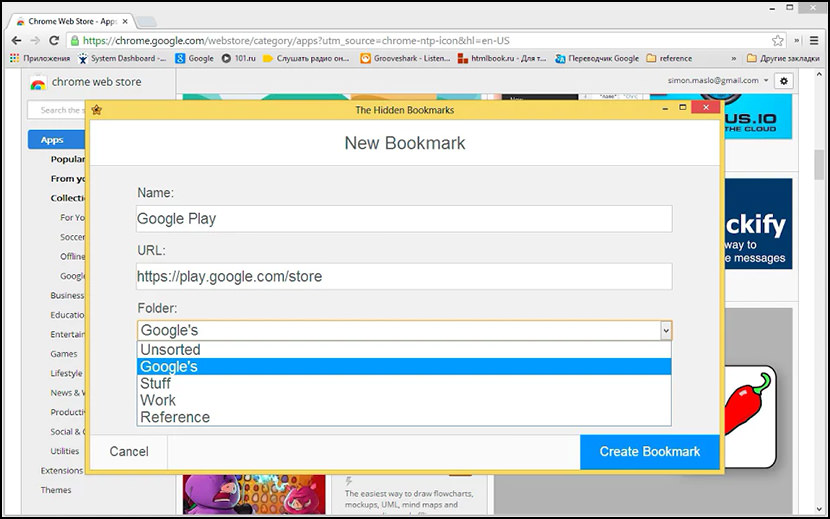Open the Business category
The image size is (830, 519).
click(x=67, y=296)
